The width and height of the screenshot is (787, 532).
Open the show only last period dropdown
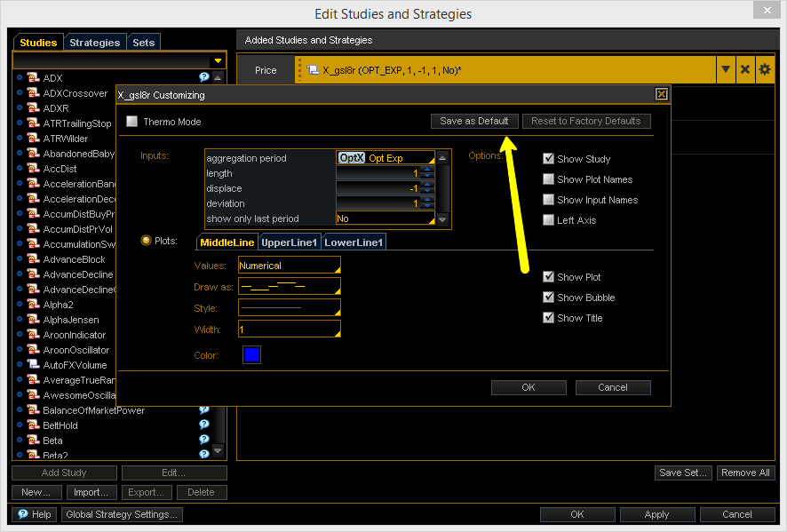385,218
